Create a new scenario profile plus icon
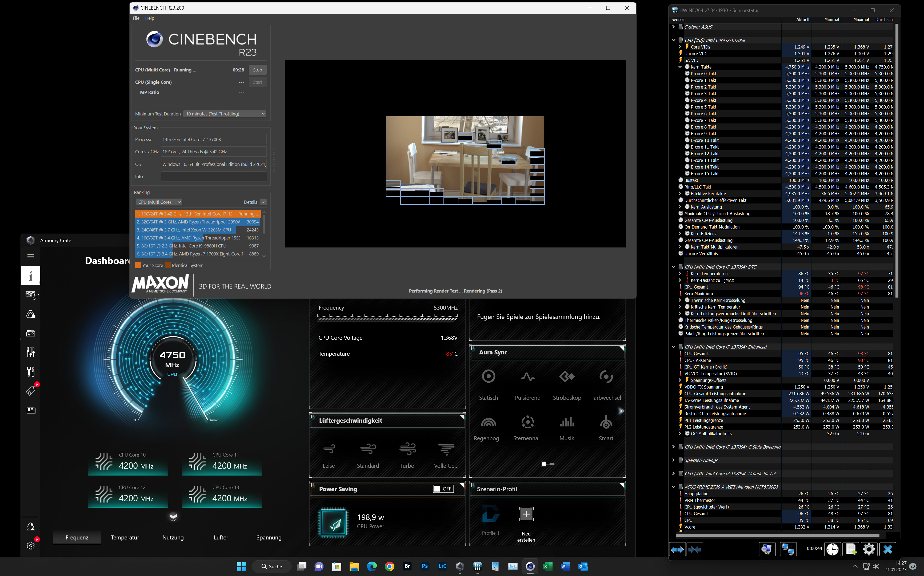The image size is (924, 576). (526, 514)
